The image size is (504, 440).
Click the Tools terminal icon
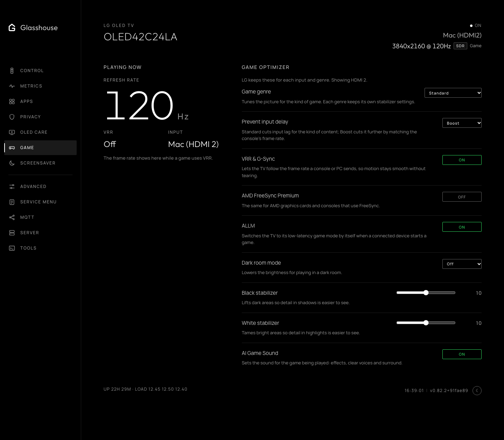(12, 248)
